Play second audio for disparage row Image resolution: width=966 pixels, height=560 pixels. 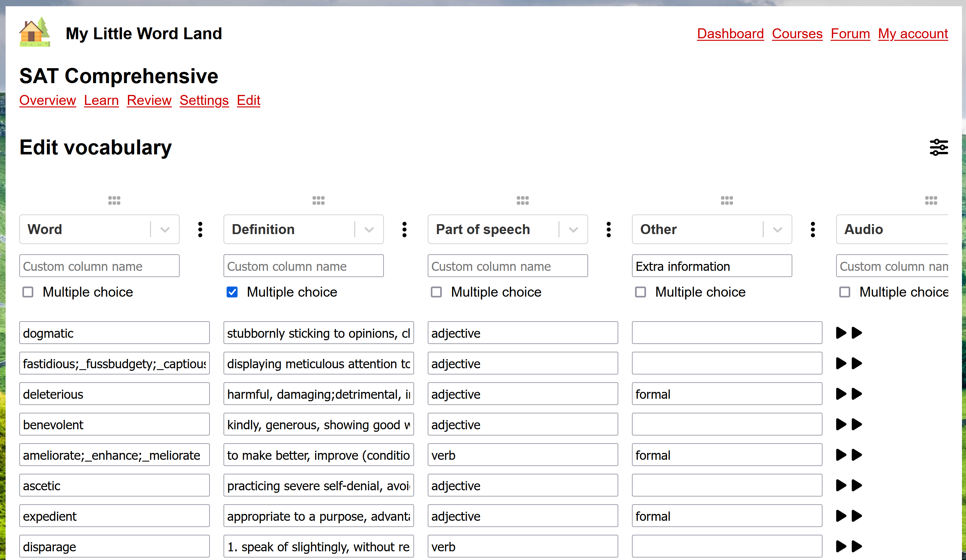click(x=857, y=546)
